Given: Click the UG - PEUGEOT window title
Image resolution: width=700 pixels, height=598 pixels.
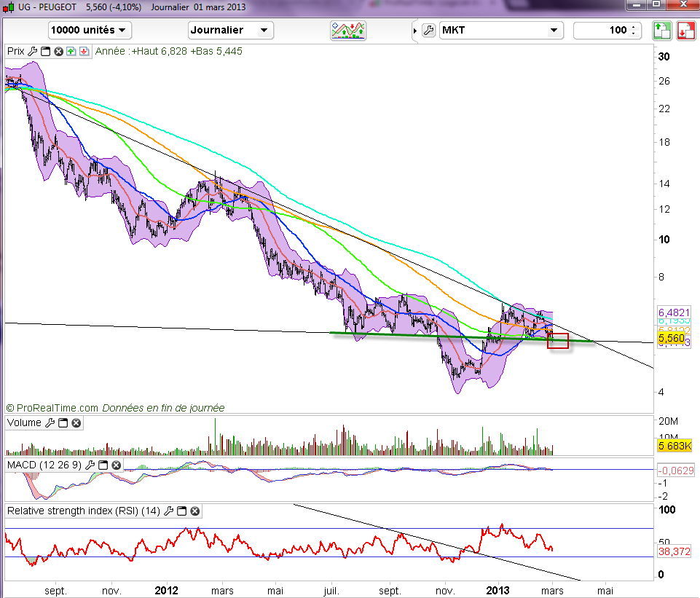Looking at the screenshot, I should [47, 7].
